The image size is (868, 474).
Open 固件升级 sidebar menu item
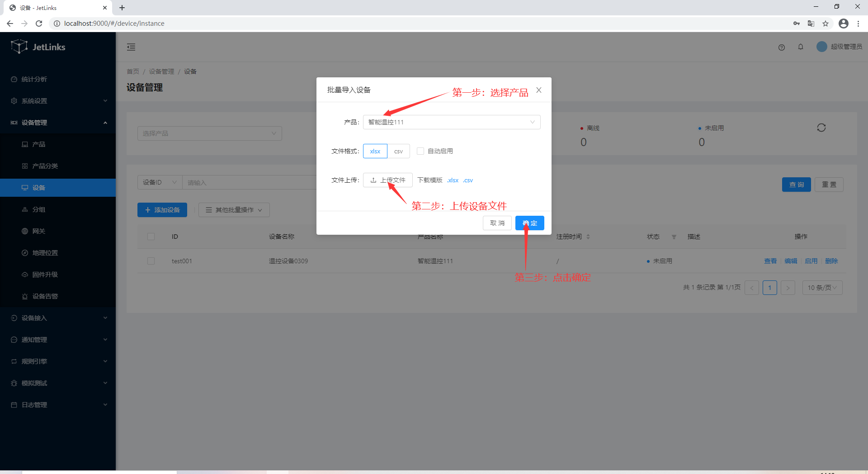45,275
